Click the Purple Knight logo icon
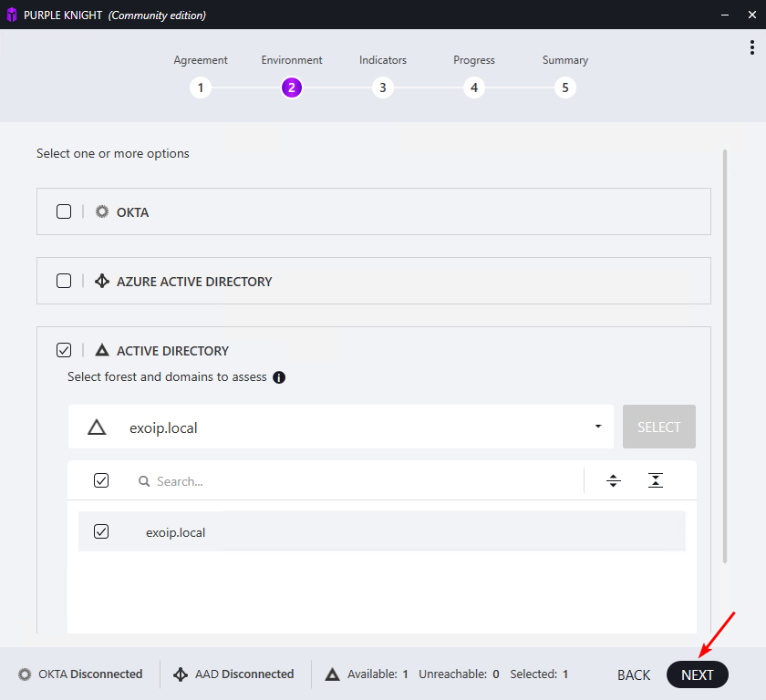Image resolution: width=766 pixels, height=700 pixels. [x=12, y=15]
